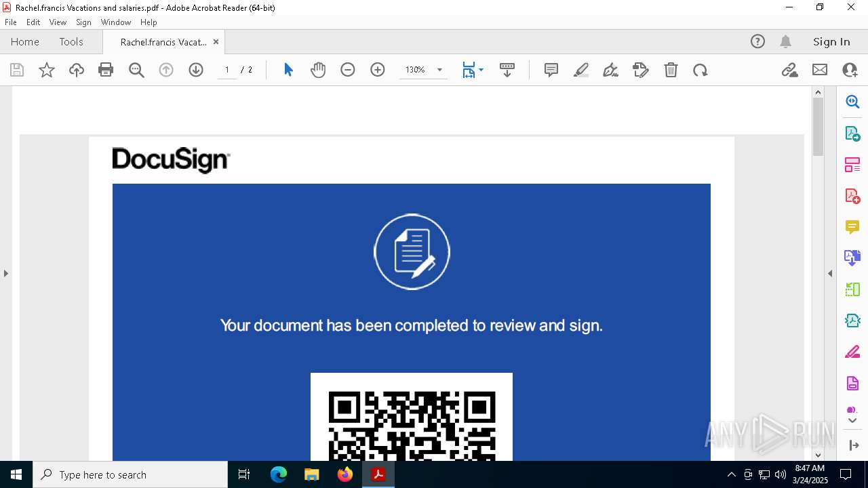
Task: Open fit page options icon
Action: pyautogui.click(x=469, y=70)
